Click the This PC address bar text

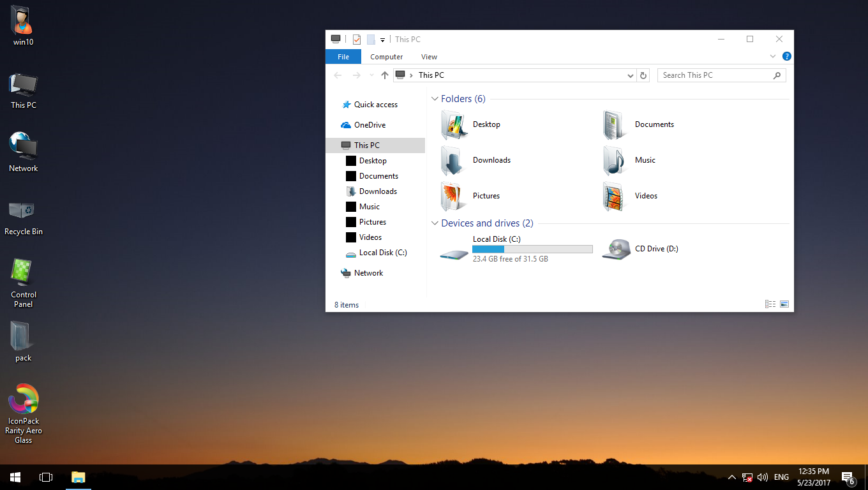coord(431,75)
